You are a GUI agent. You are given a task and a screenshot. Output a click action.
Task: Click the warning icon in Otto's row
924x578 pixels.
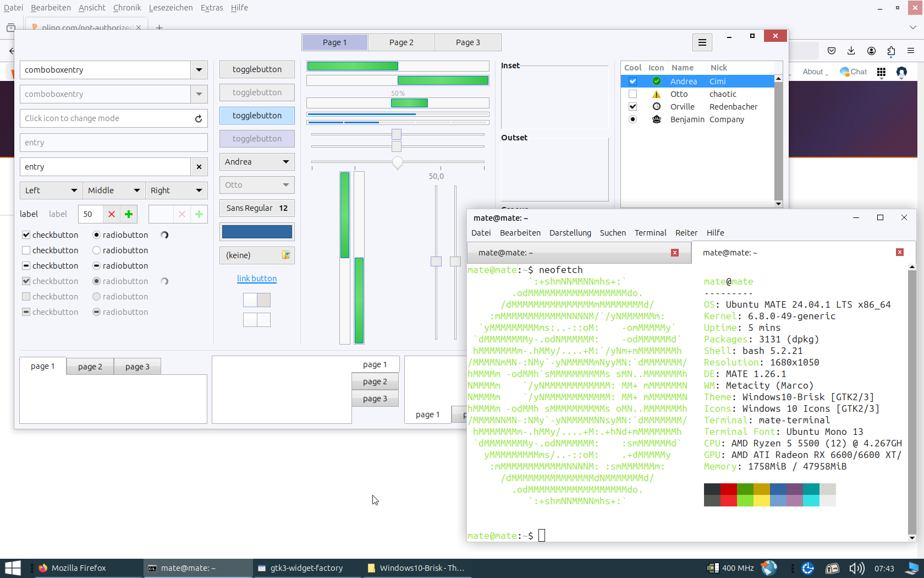pyautogui.click(x=657, y=94)
